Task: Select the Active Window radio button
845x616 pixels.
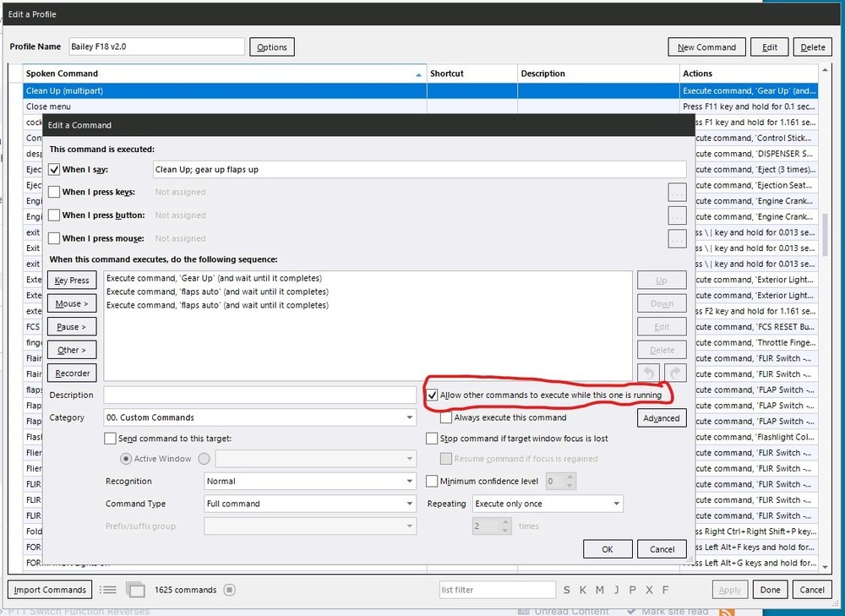Action: 126,459
